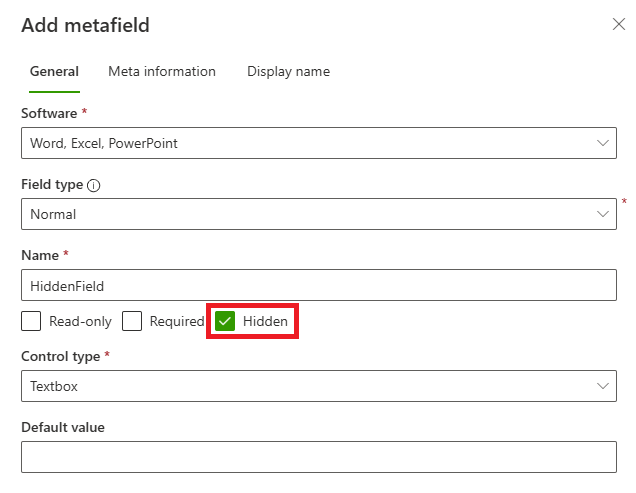The height and width of the screenshot is (493, 636).
Task: Click the Default value field label
Action: (63, 427)
